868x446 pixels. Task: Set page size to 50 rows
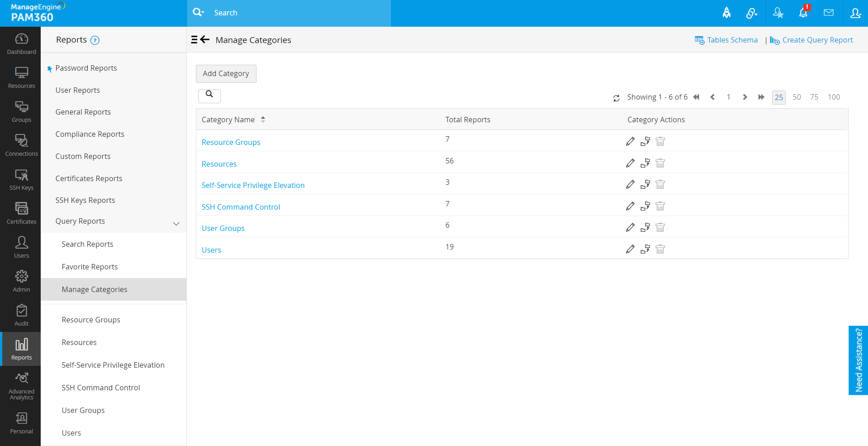(797, 97)
